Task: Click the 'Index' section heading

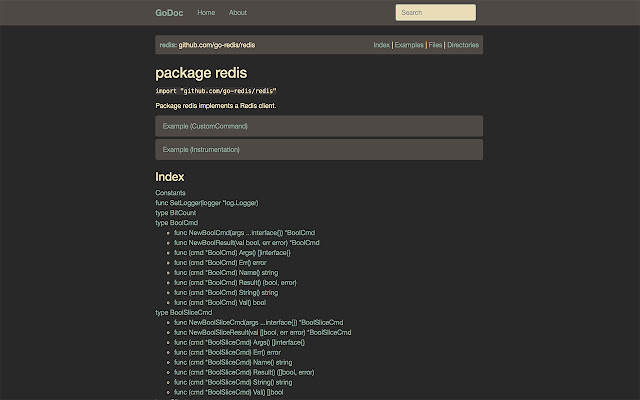Action: 170,177
